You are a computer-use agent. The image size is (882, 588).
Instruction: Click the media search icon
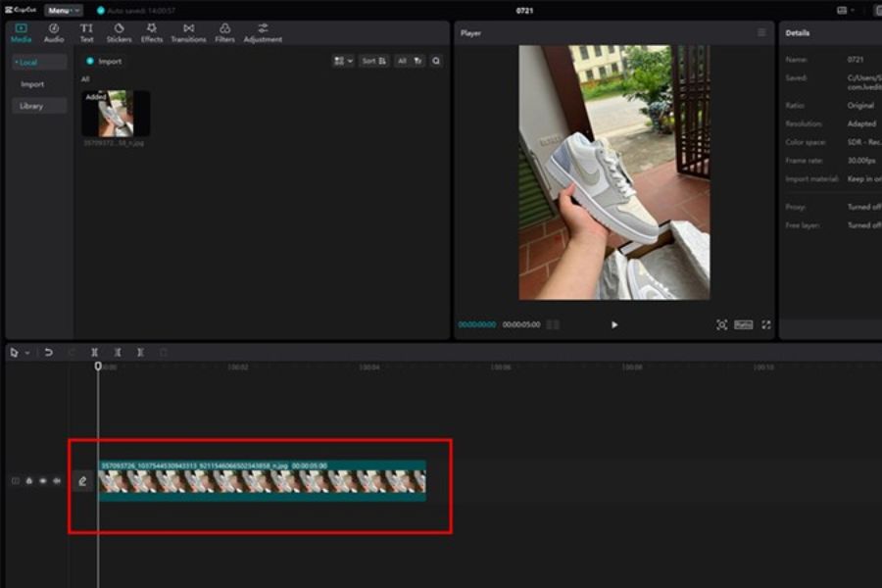coord(436,61)
